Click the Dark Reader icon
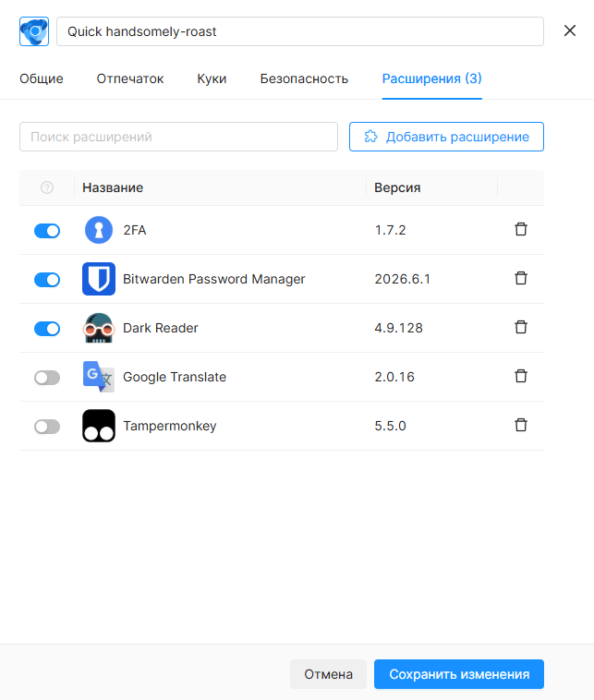The width and height of the screenshot is (594, 700). 99,328
